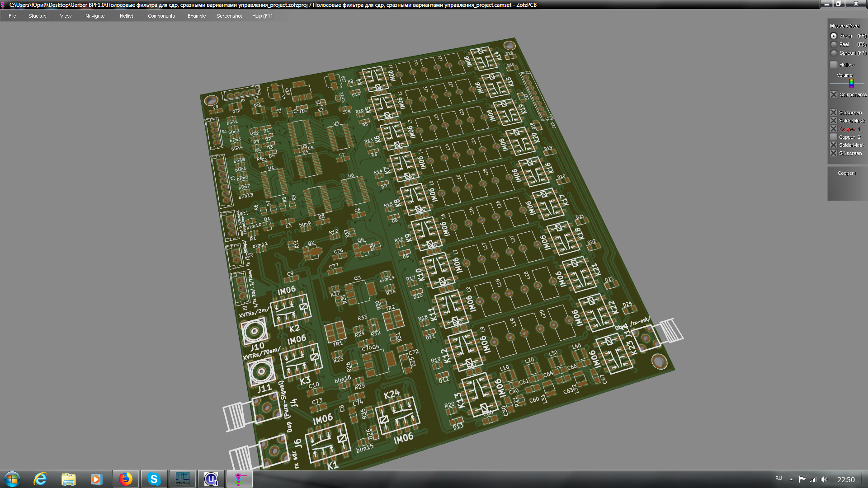Click the U3 application taskbar icon

point(211,479)
